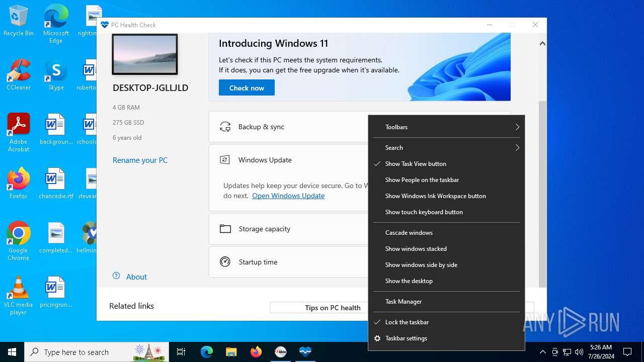The image size is (644, 362).
Task: Choose Cascade windows from context menu
Action: (x=446, y=233)
